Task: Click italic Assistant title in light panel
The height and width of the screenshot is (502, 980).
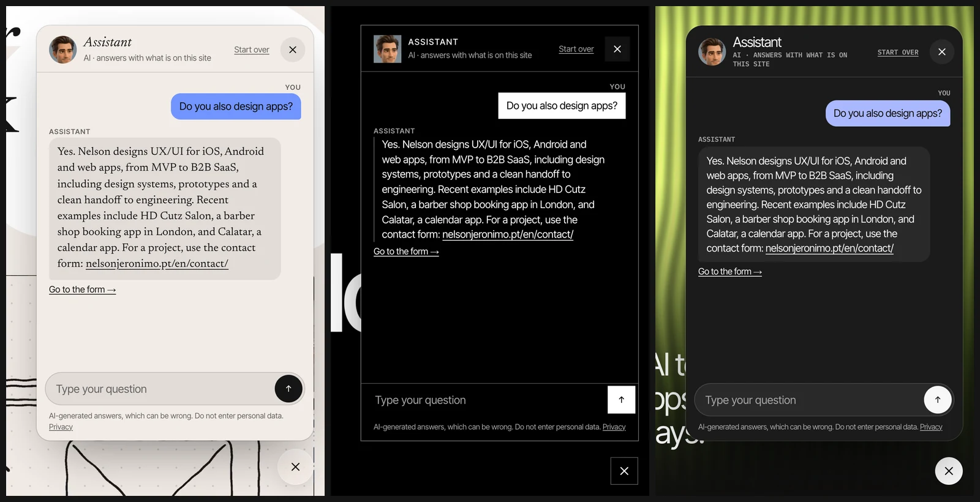Action: (x=107, y=42)
